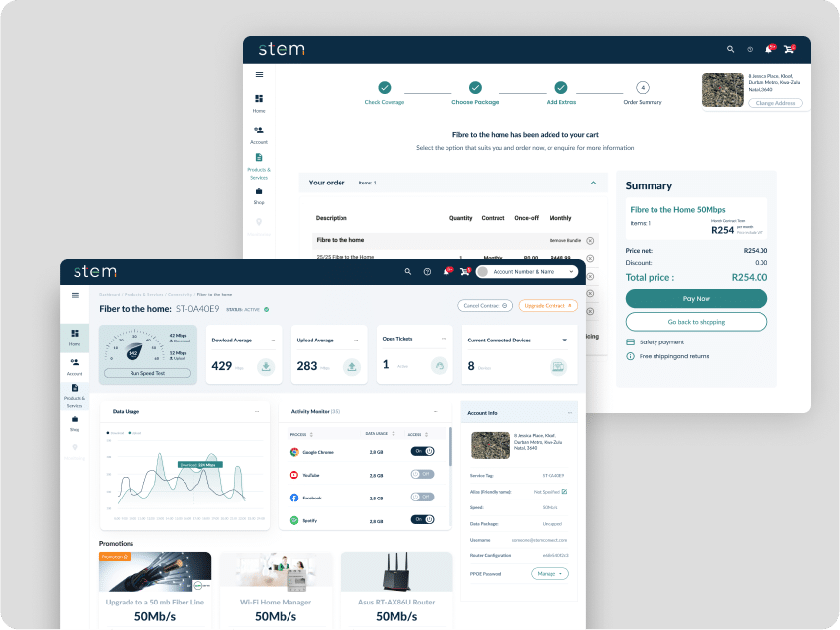Open the shopping cart in the dashboard header
This screenshot has width=840, height=630.
466,272
